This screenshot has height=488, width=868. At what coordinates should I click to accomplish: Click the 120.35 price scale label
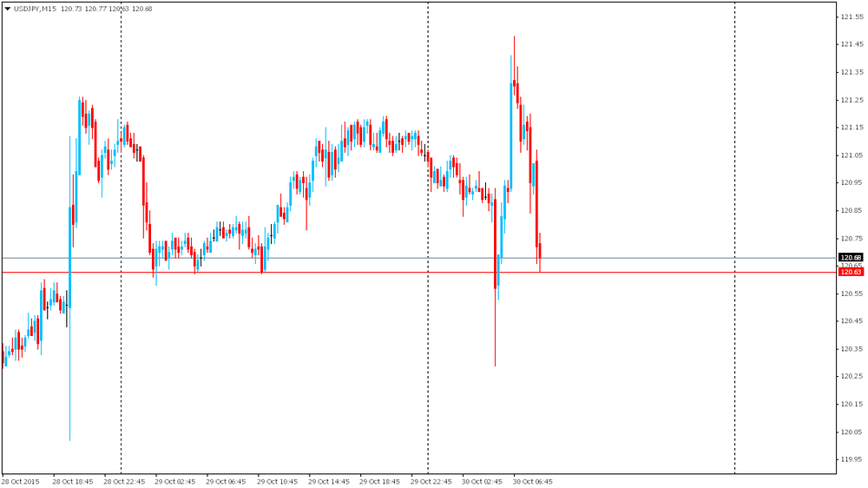(852, 349)
